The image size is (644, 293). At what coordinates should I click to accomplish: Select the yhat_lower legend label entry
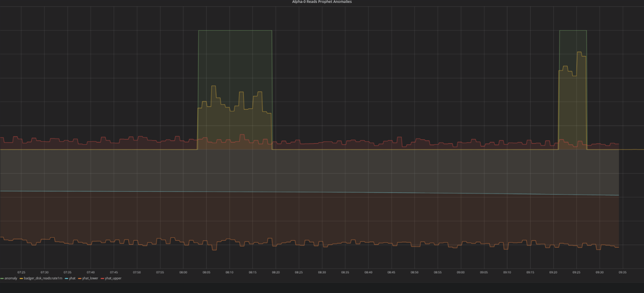point(91,278)
